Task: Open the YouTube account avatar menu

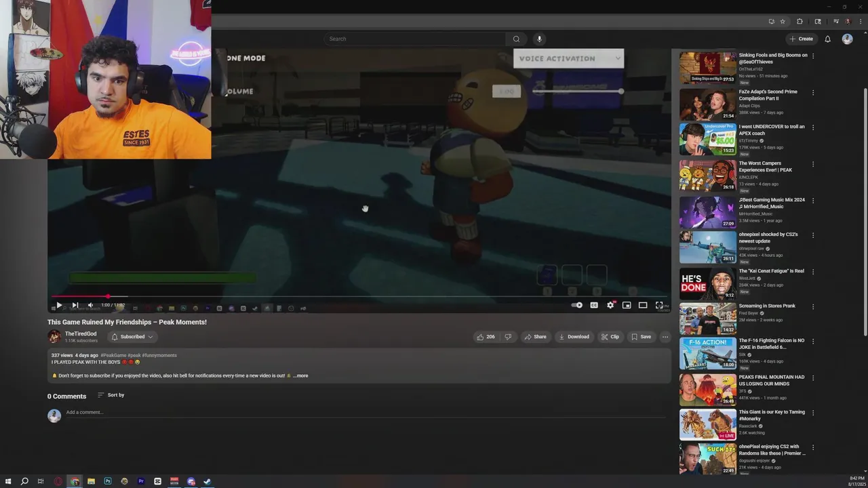Action: (847, 39)
